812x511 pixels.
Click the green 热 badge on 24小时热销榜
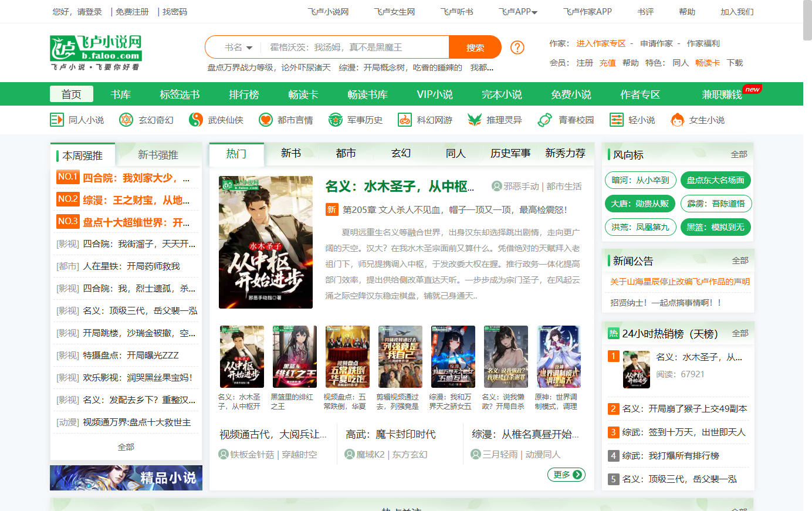point(613,333)
